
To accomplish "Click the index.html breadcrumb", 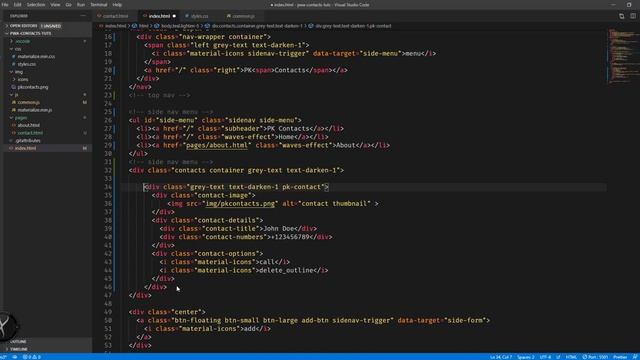I will click(113, 26).
